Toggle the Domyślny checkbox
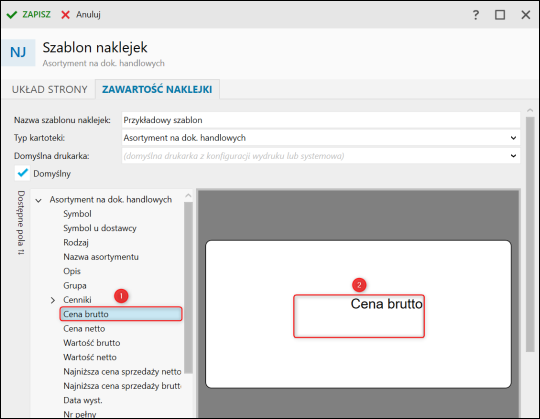The width and height of the screenshot is (540, 419). (x=22, y=173)
